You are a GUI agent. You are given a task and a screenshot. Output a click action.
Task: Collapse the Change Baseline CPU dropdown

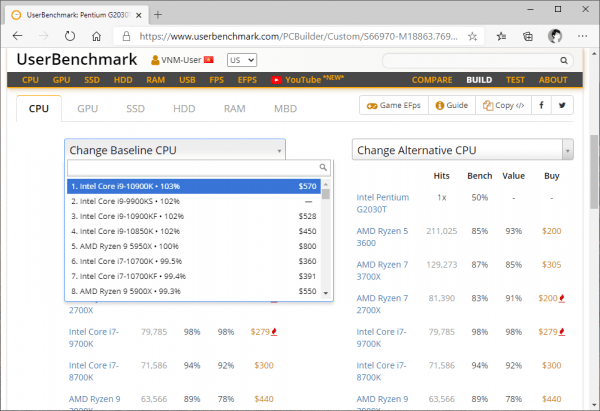click(x=175, y=150)
